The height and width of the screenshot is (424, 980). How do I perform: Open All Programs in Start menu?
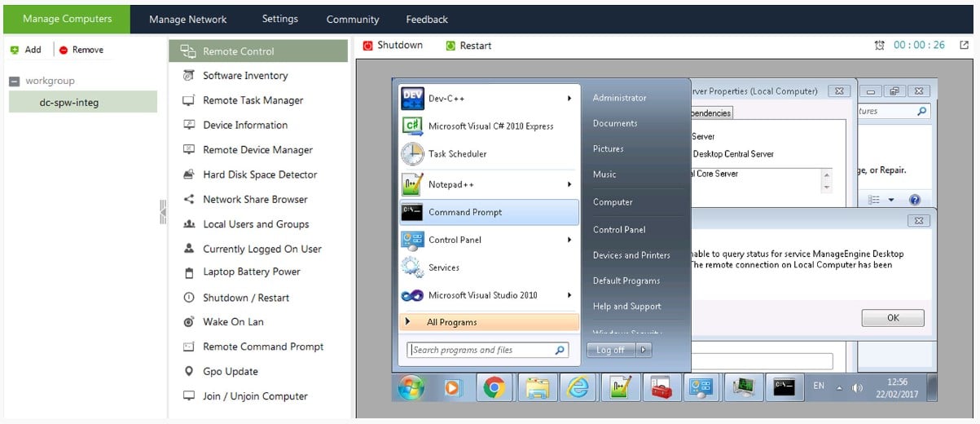[x=489, y=322]
